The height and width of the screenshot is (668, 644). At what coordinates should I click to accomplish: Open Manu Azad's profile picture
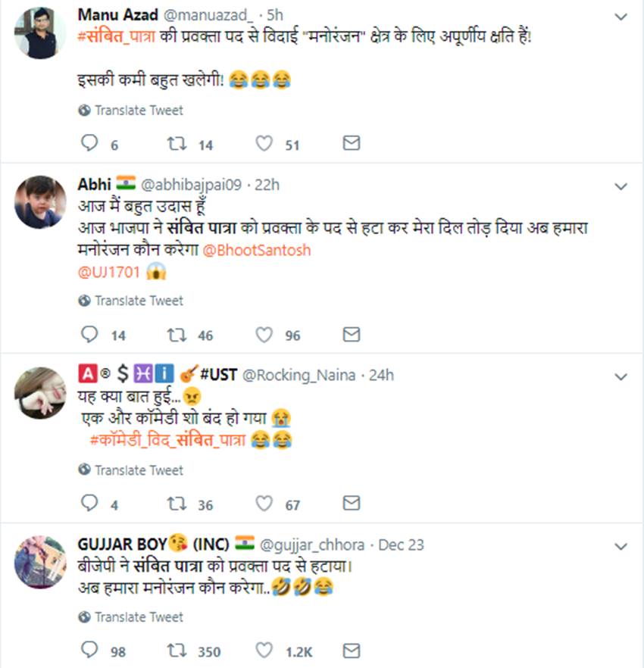[x=41, y=33]
